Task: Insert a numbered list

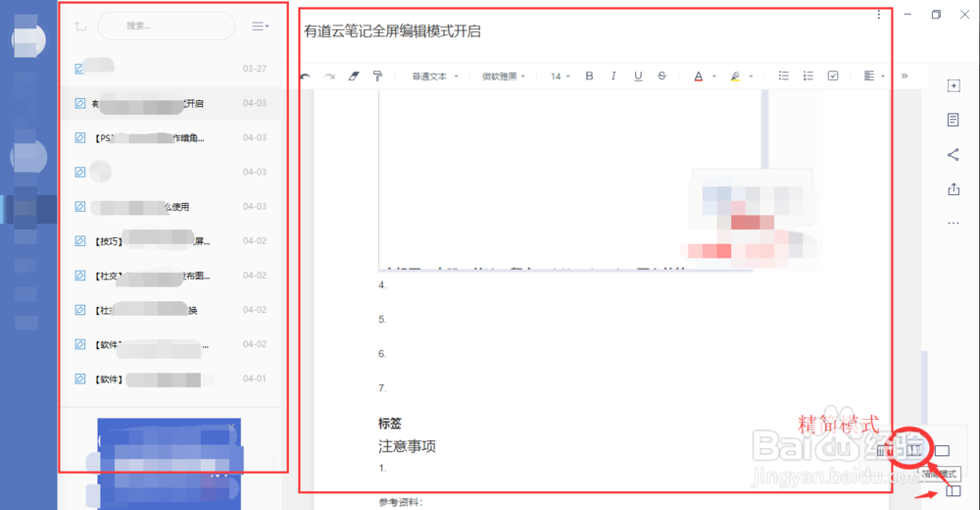Action: coord(808,76)
